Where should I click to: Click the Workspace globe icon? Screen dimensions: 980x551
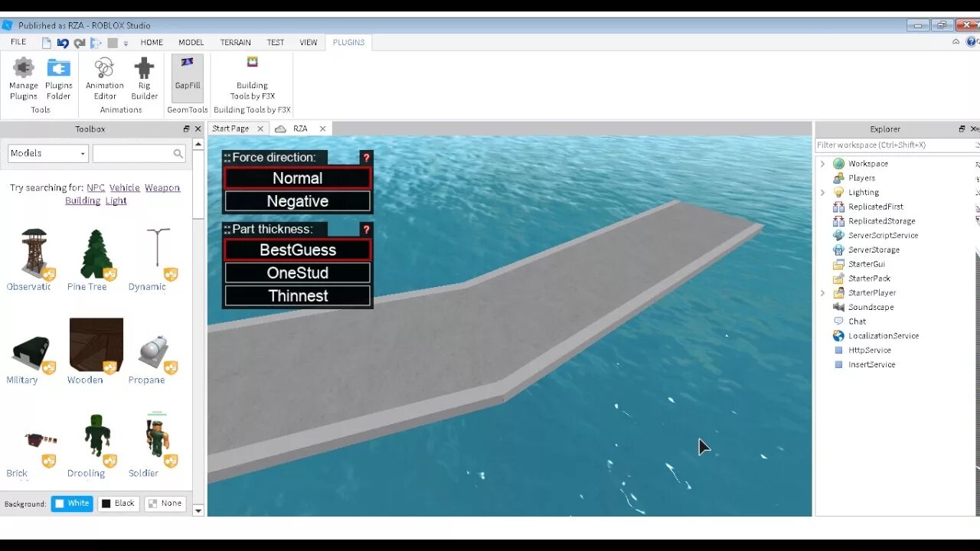[x=838, y=164]
